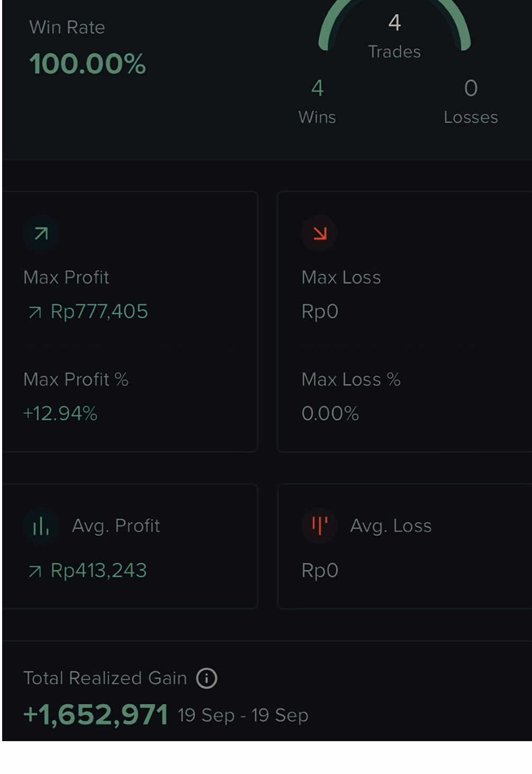Screen dimensions: 532x774
Task: Click small arrow beside Rp777,405
Action: (35, 313)
